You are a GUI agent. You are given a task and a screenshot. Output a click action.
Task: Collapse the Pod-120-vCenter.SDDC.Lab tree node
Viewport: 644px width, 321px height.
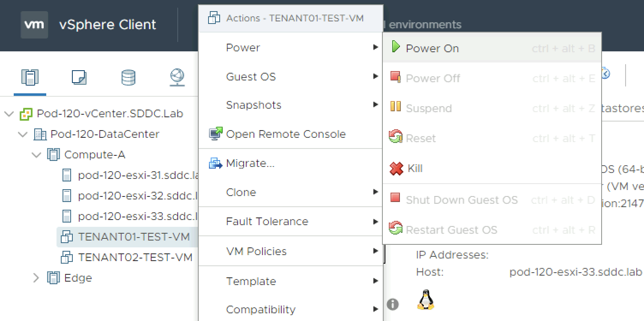9,114
